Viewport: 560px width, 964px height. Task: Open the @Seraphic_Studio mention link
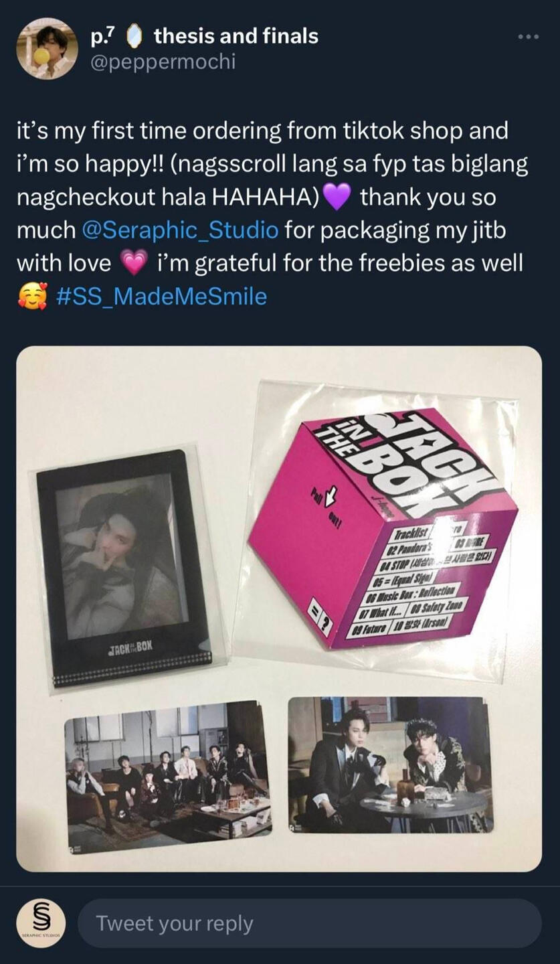179,230
